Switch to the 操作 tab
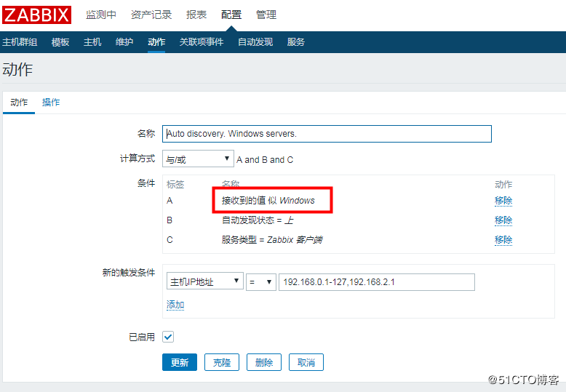566x392 pixels. (x=51, y=103)
